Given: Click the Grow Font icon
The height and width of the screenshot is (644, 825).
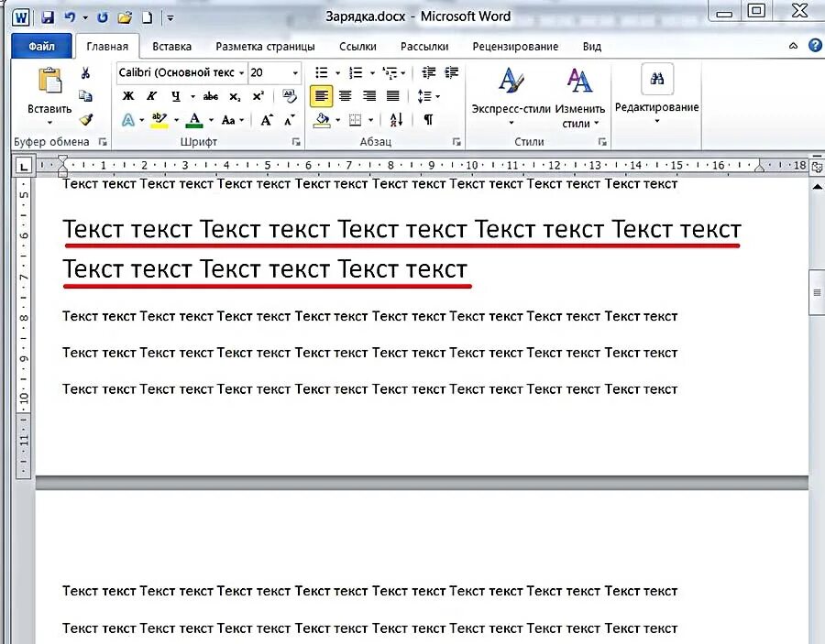Looking at the screenshot, I should (x=267, y=120).
